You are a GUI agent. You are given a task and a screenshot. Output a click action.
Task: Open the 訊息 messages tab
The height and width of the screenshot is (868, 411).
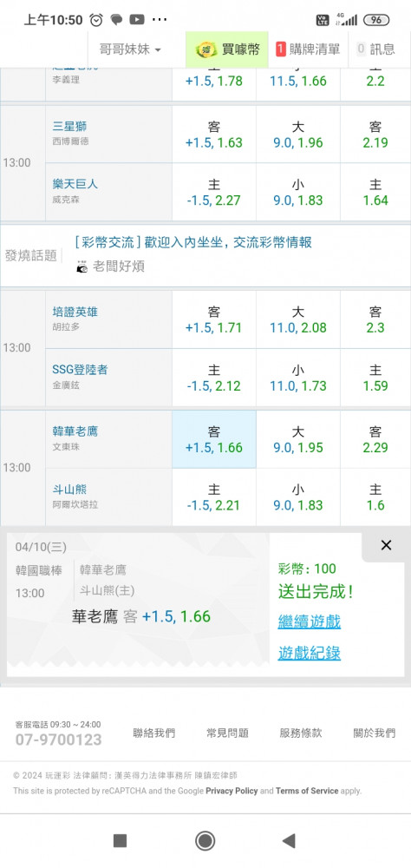376,49
